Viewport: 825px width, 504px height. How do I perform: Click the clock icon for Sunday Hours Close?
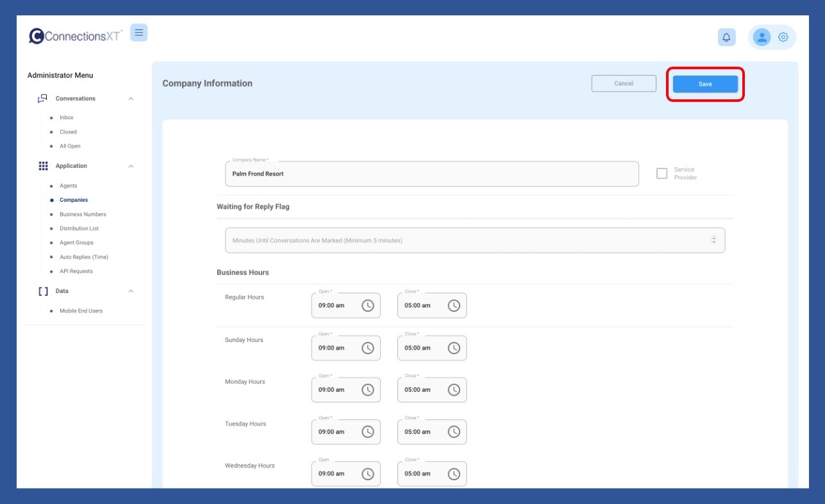[x=454, y=348]
